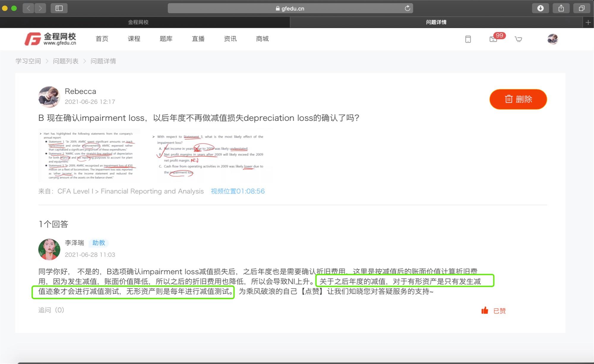Image resolution: width=594 pixels, height=364 pixels.
Task: Show all tabs overview icon
Action: click(x=582, y=8)
